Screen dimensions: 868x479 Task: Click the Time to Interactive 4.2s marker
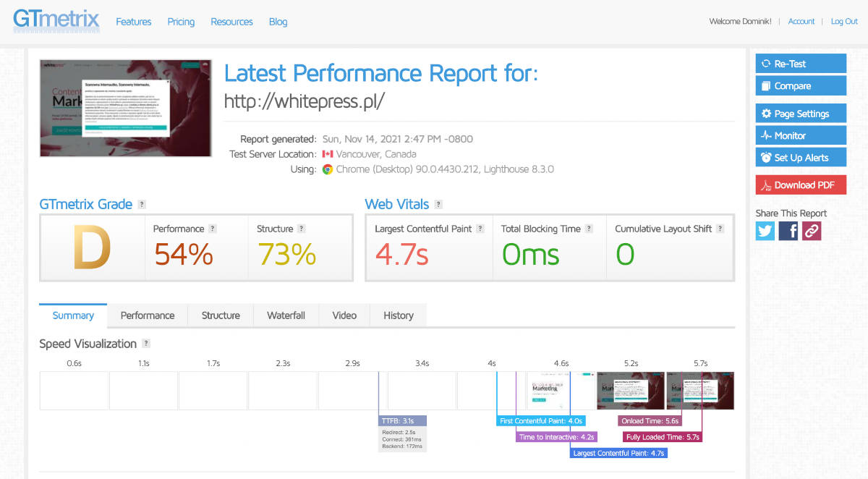pos(557,437)
